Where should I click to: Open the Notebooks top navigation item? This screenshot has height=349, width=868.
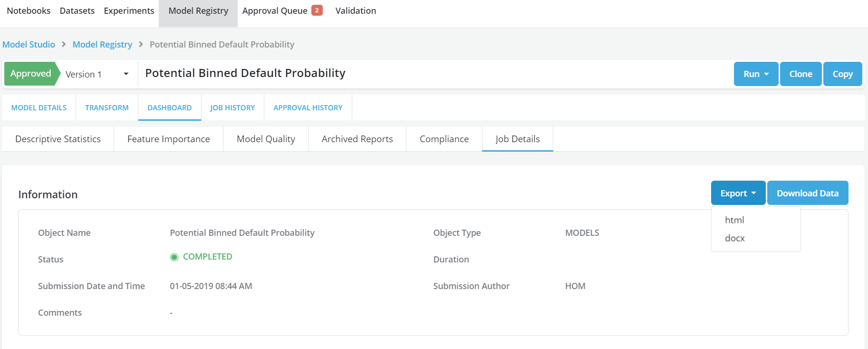coord(29,10)
